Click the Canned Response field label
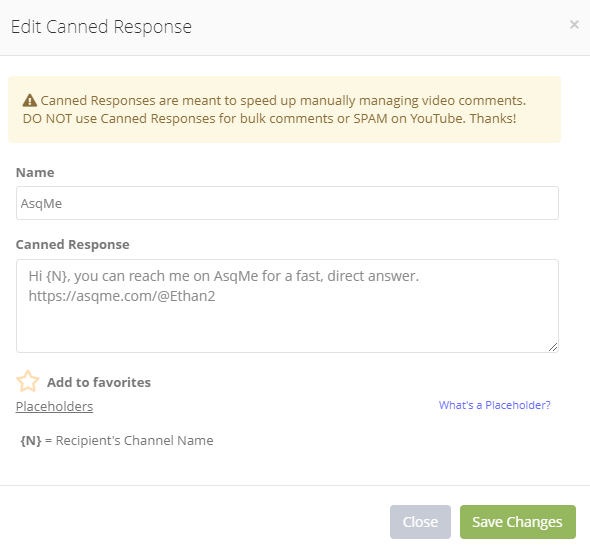Viewport: 590px width, 557px height. coord(73,245)
